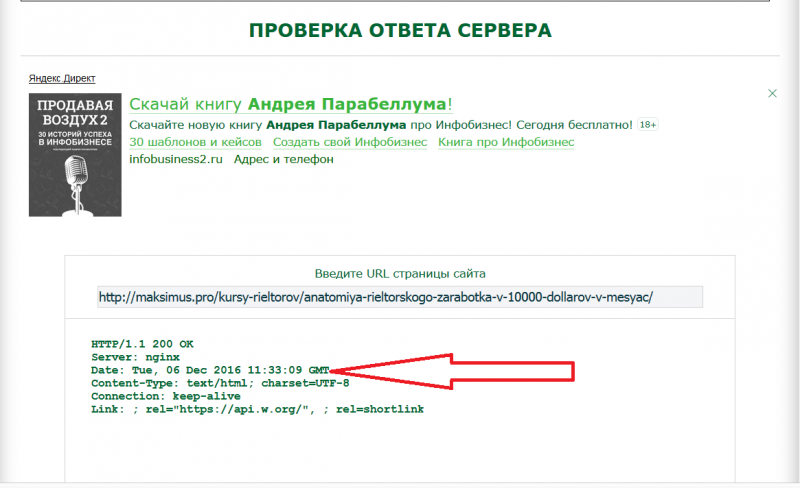Click the Date header with GMT timestamp
The height and width of the screenshot is (488, 800).
pyautogui.click(x=209, y=370)
